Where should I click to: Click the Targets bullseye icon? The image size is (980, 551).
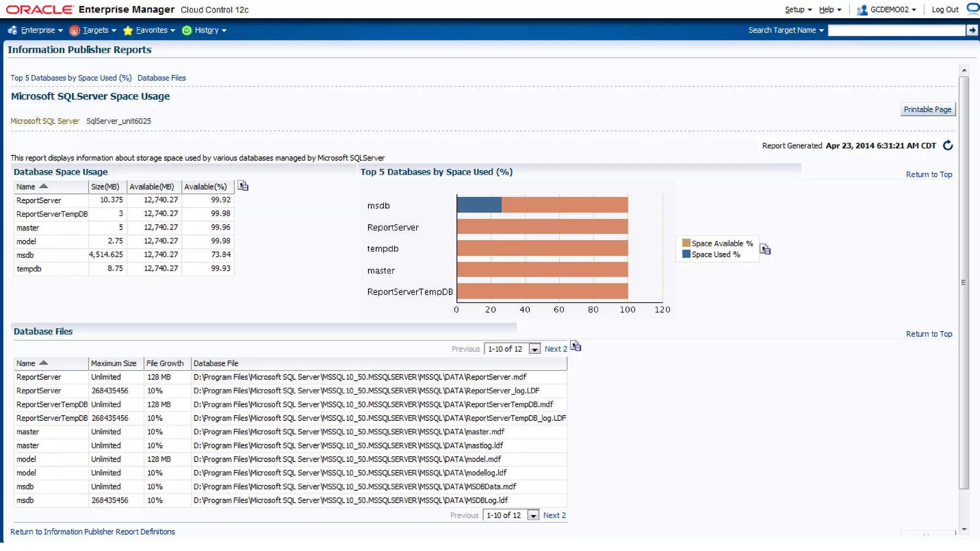[x=74, y=31]
